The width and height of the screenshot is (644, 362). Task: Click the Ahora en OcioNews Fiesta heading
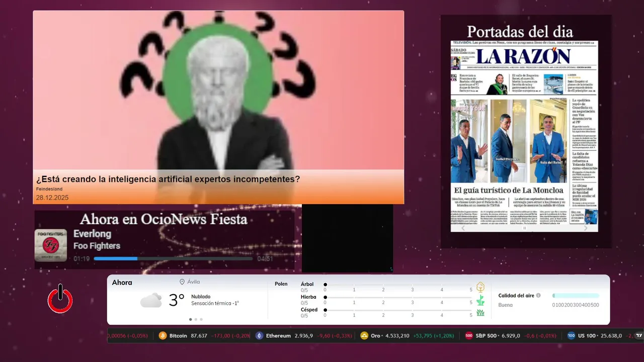(x=164, y=219)
